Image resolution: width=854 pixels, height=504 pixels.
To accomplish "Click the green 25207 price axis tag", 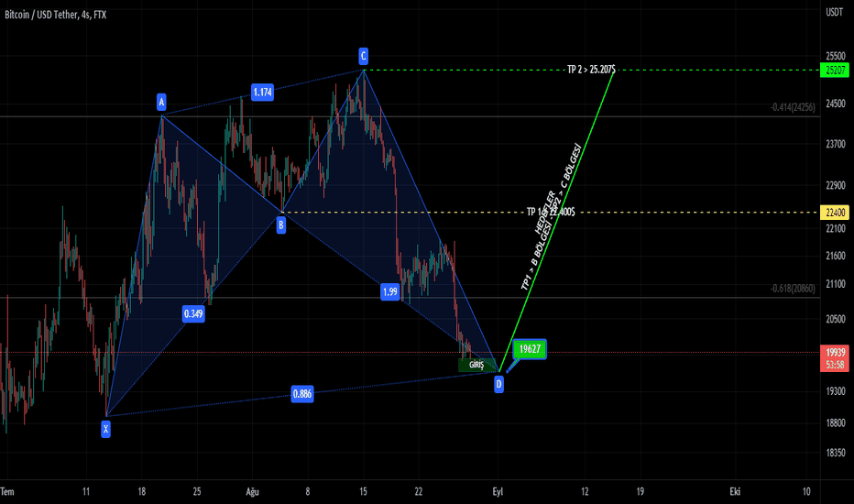I will [x=834, y=70].
